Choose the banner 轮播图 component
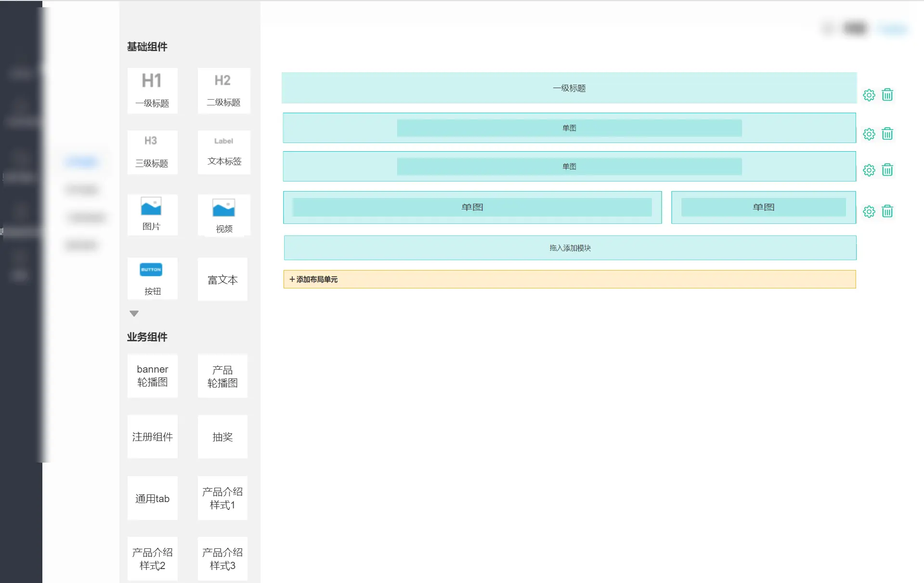The image size is (924, 583). click(x=152, y=376)
